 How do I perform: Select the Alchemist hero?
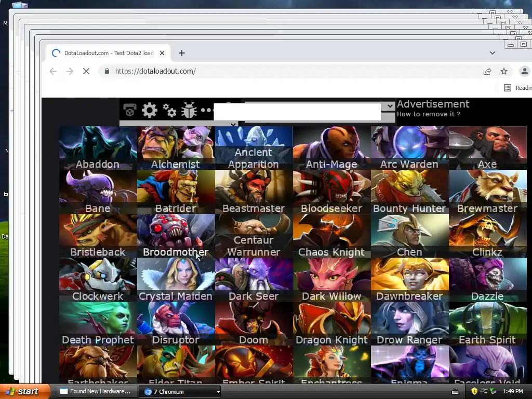(176, 148)
